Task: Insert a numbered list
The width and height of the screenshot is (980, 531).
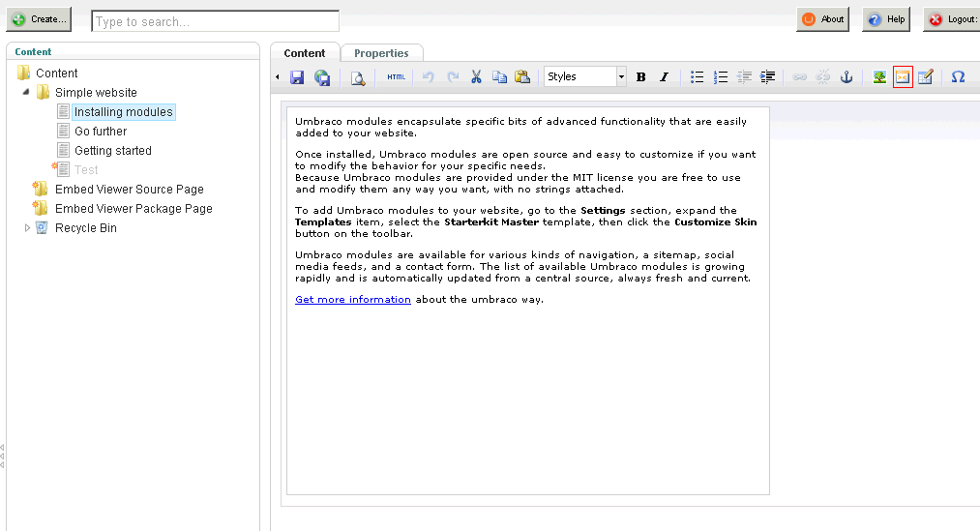Action: (x=721, y=76)
